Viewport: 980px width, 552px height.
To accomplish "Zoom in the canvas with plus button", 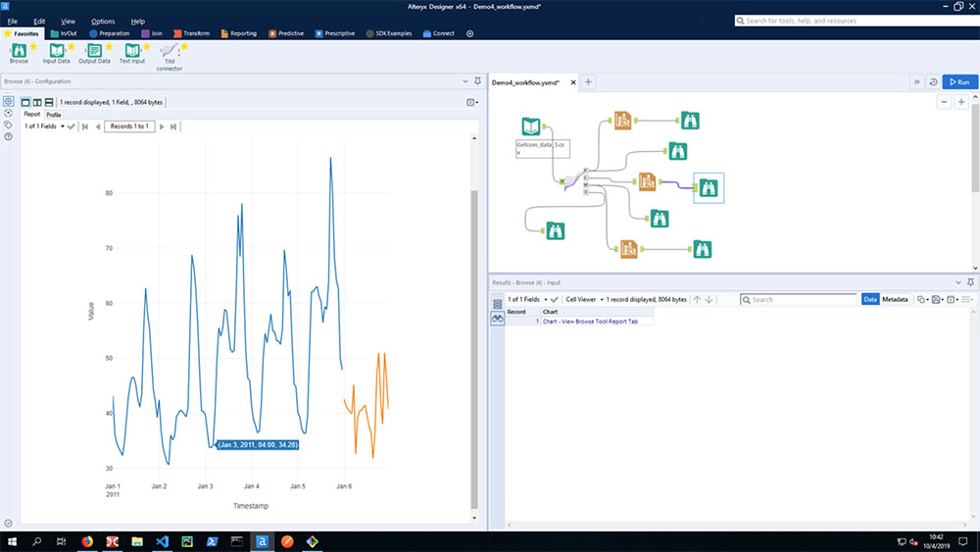I will [961, 102].
